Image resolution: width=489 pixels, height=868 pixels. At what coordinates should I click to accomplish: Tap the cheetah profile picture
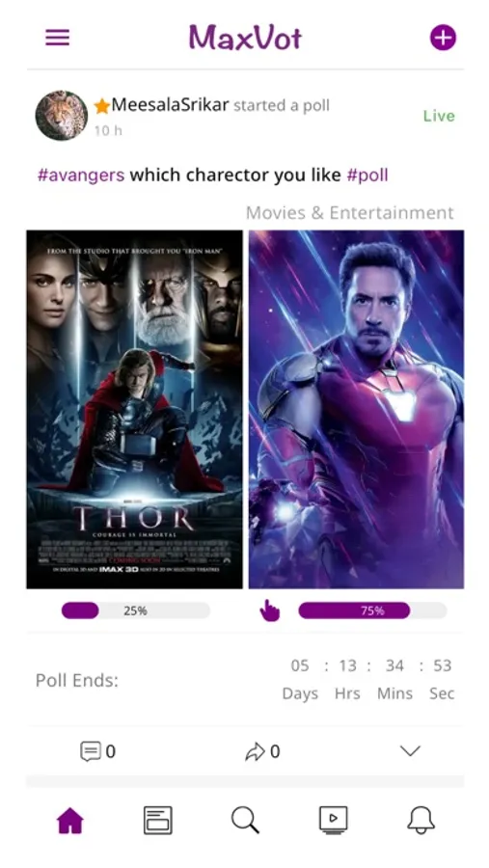tap(62, 116)
